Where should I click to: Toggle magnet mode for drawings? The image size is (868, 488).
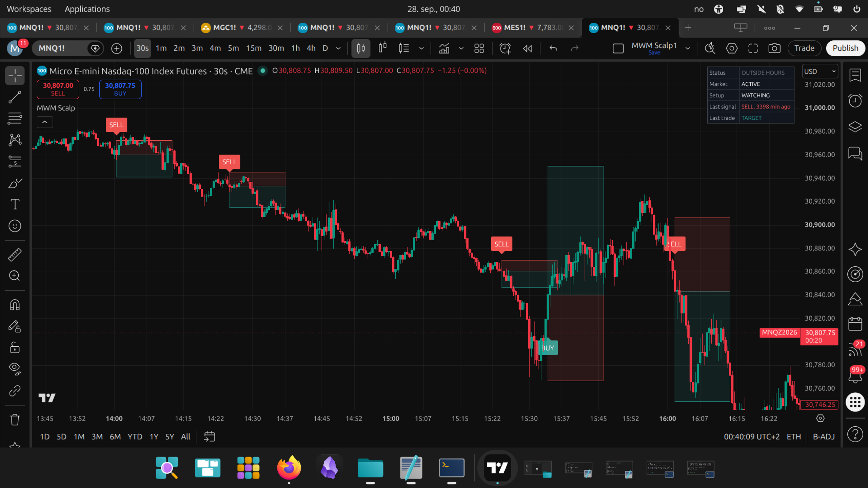coord(15,305)
